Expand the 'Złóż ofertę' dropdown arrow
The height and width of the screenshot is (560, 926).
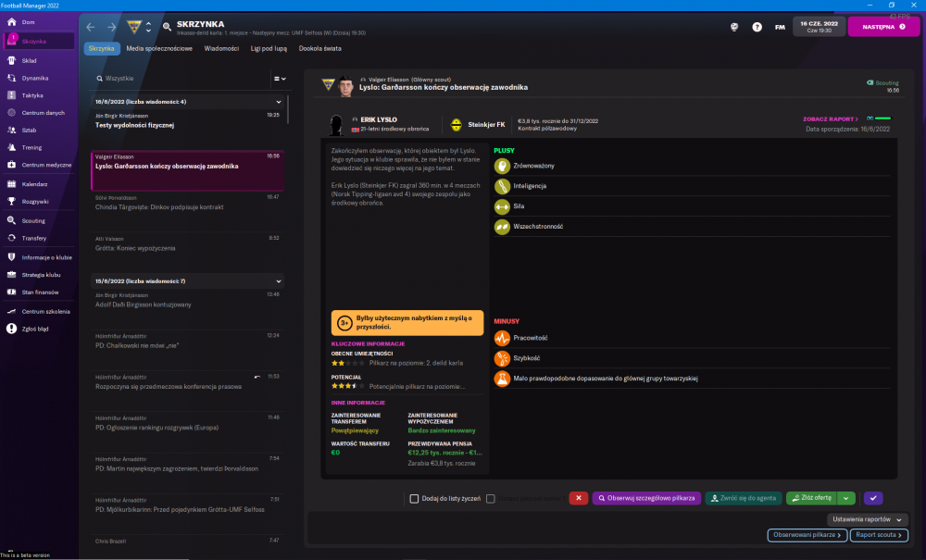tap(847, 498)
